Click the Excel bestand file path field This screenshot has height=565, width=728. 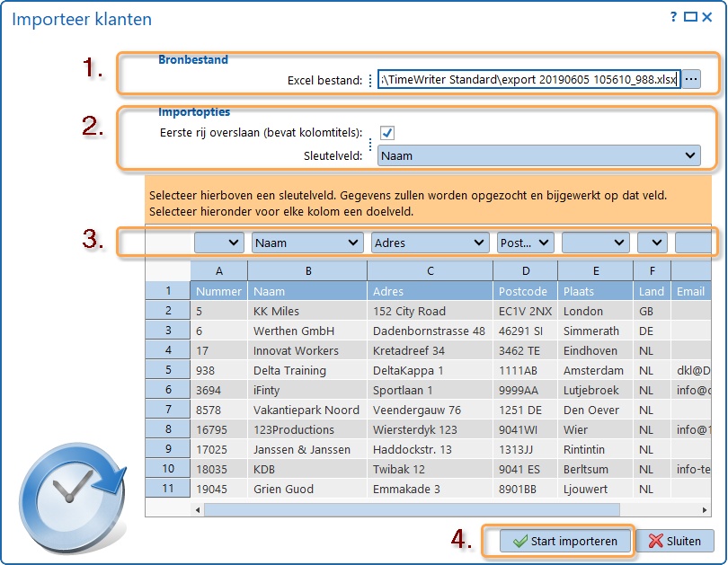pyautogui.click(x=528, y=80)
